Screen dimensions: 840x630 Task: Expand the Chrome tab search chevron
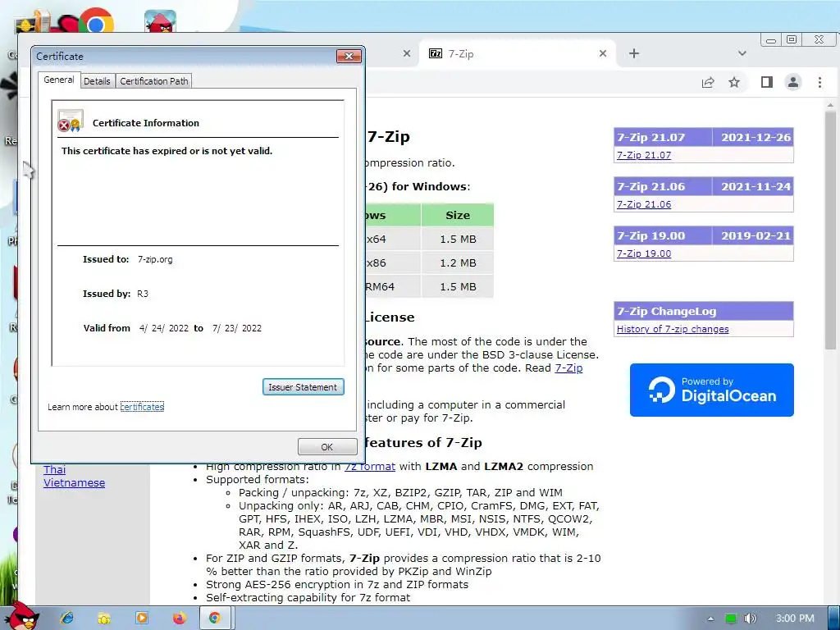click(742, 53)
